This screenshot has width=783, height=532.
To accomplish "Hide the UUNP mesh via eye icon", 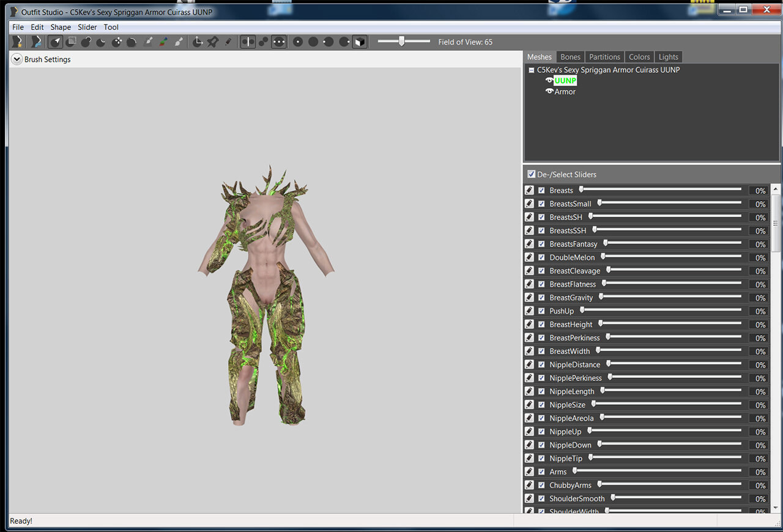I will tap(549, 81).
